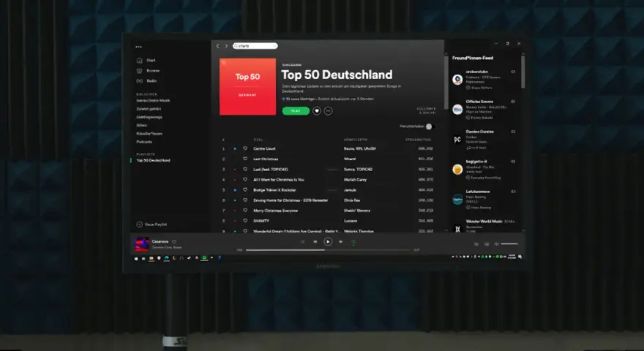Open Künstler*innen in the library
Viewport: 644px width, 351px height.
pos(149,133)
